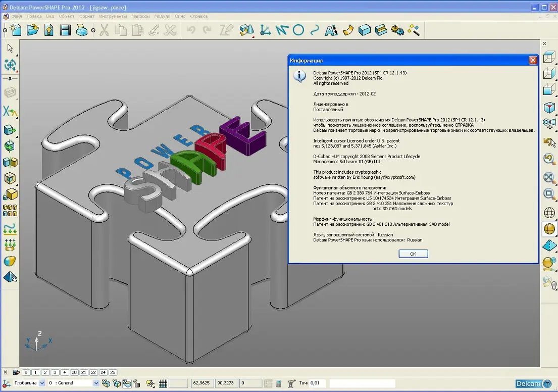
Task: Open the Объект menu
Action: point(67,16)
